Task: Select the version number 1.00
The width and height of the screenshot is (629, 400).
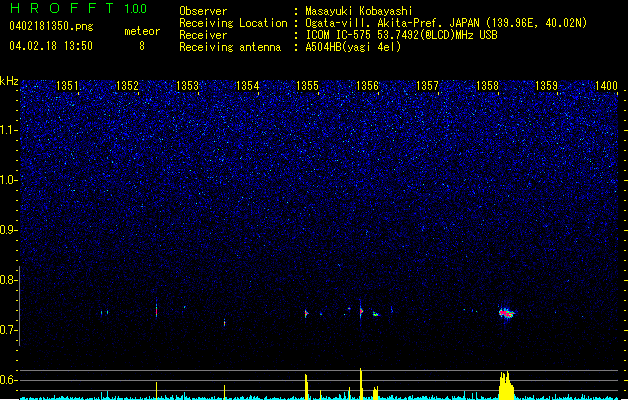Action: 136,9
